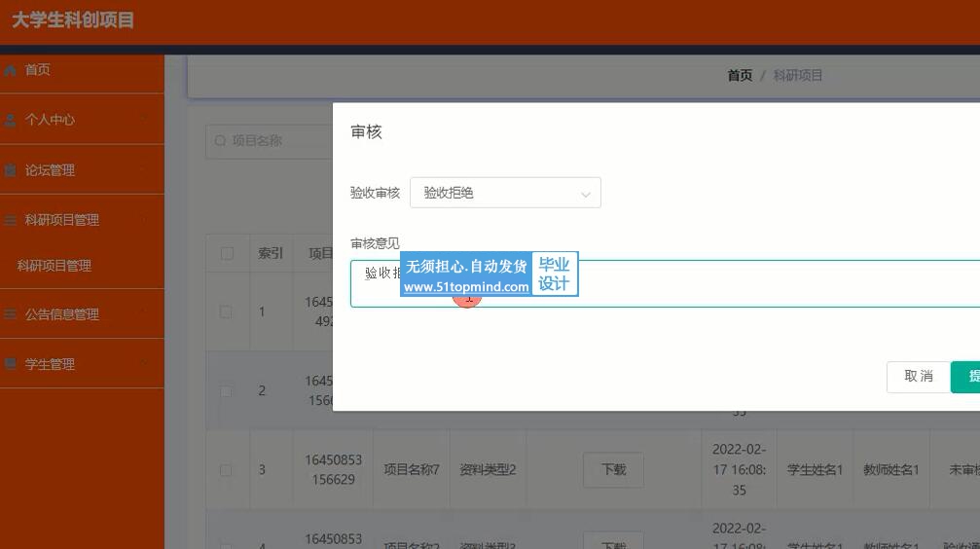Screen dimensions: 980x549
Task: Click 项目名称7 cell
Action: 412,469
